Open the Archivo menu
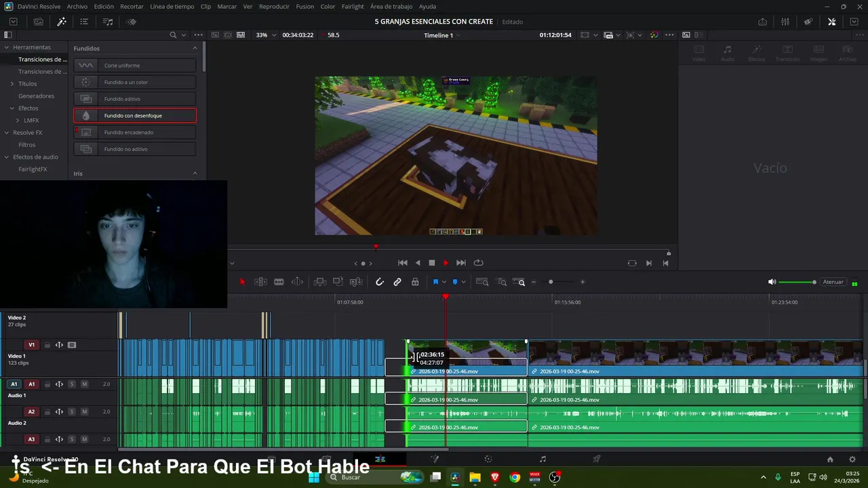 pos(77,6)
